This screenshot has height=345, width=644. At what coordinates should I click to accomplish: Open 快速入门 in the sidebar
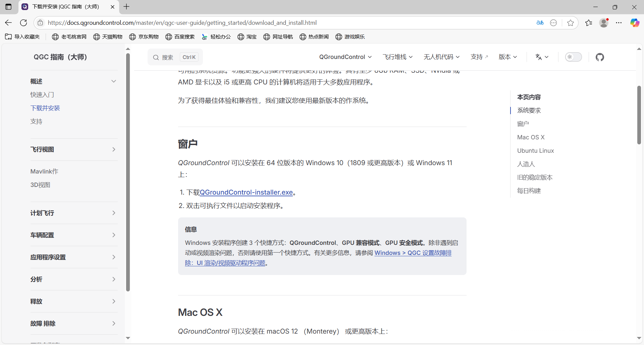42,95
